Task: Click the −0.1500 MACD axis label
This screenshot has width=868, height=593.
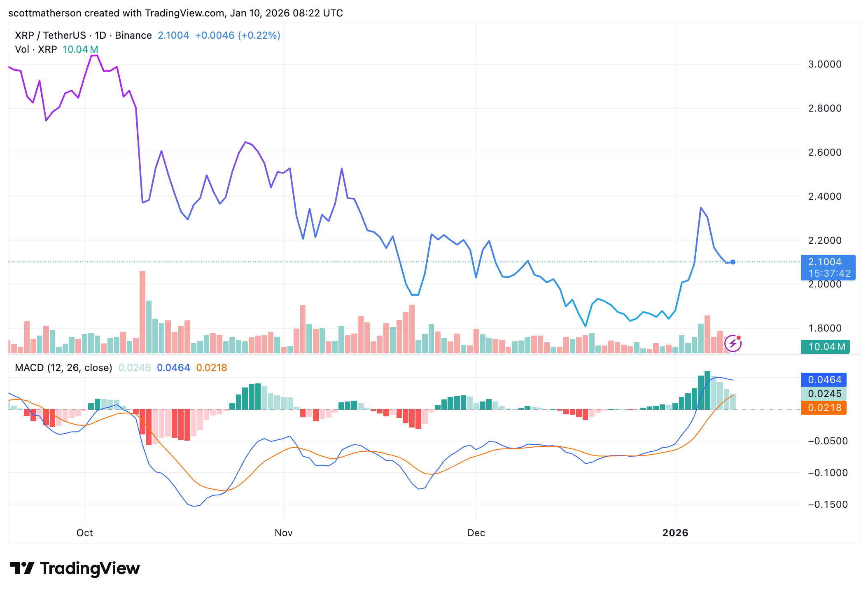Action: pos(828,504)
